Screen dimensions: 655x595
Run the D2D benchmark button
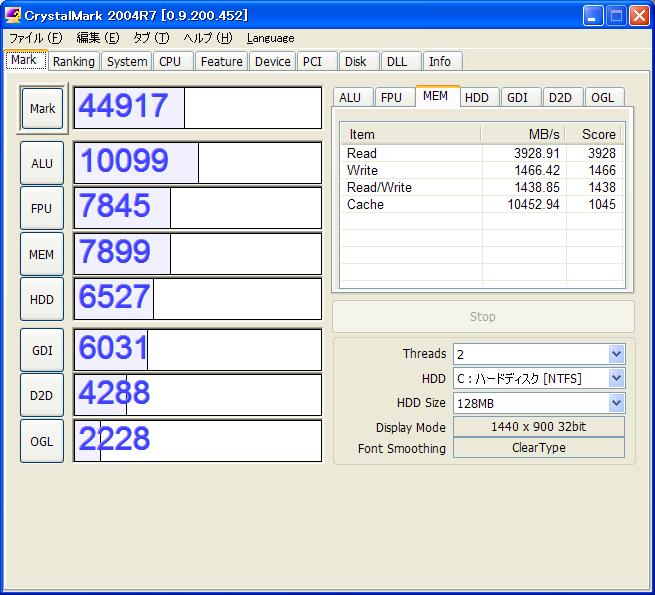point(42,395)
